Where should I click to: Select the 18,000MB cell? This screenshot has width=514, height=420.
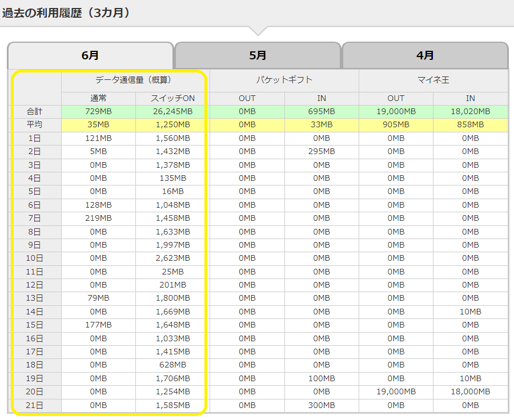click(x=471, y=392)
